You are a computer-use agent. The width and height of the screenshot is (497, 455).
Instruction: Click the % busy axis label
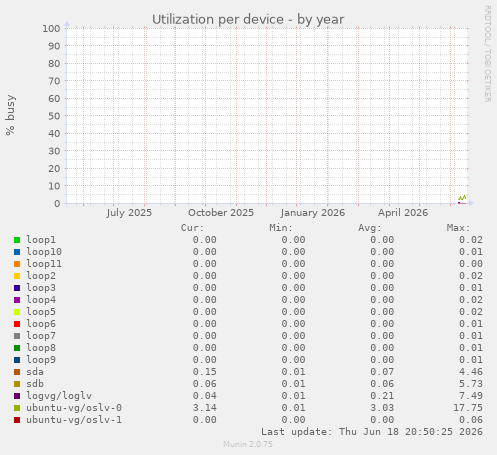pyautogui.click(x=10, y=115)
